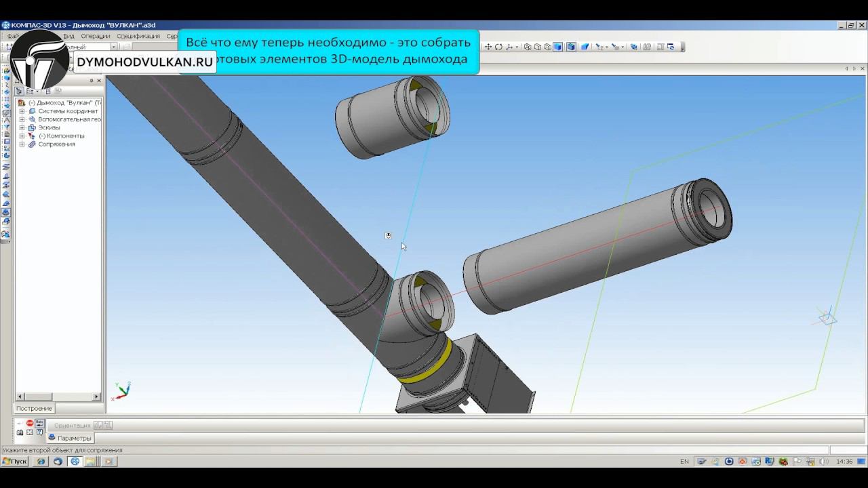Toggle the model tree structure view button
Viewport: 868px width, 488px height.
click(20, 91)
